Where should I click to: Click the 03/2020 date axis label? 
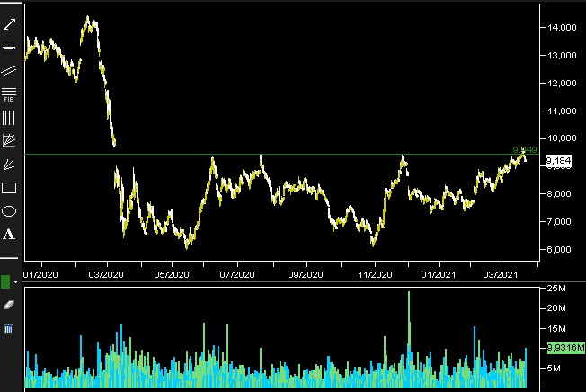pos(106,274)
